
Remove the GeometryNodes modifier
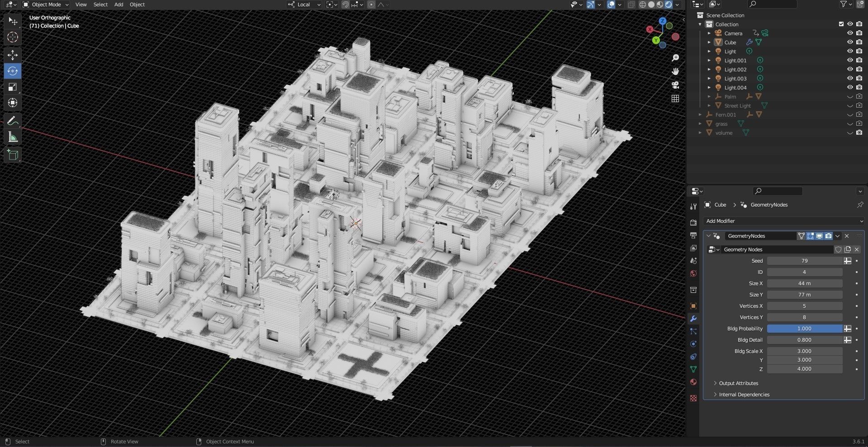point(847,236)
